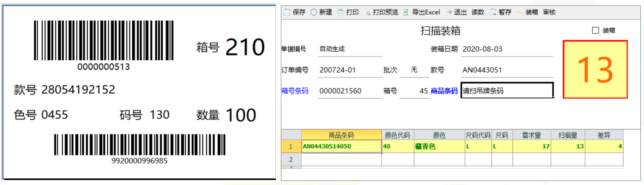Click the 批次 field showing 无

pyautogui.click(x=414, y=70)
